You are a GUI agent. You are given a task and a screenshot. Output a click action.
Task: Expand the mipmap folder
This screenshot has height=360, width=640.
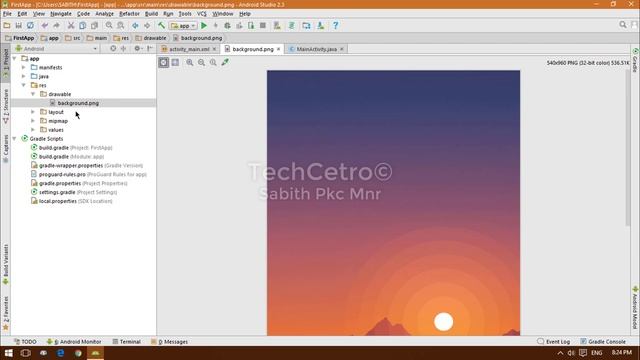tap(33, 121)
